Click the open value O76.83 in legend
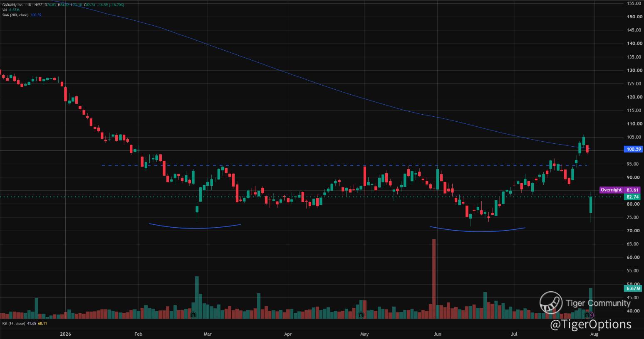 click(x=51, y=5)
